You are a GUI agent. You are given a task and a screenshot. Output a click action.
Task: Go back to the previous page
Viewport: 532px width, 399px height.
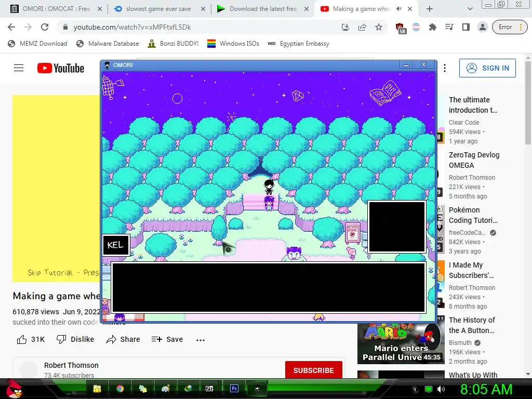(x=11, y=27)
